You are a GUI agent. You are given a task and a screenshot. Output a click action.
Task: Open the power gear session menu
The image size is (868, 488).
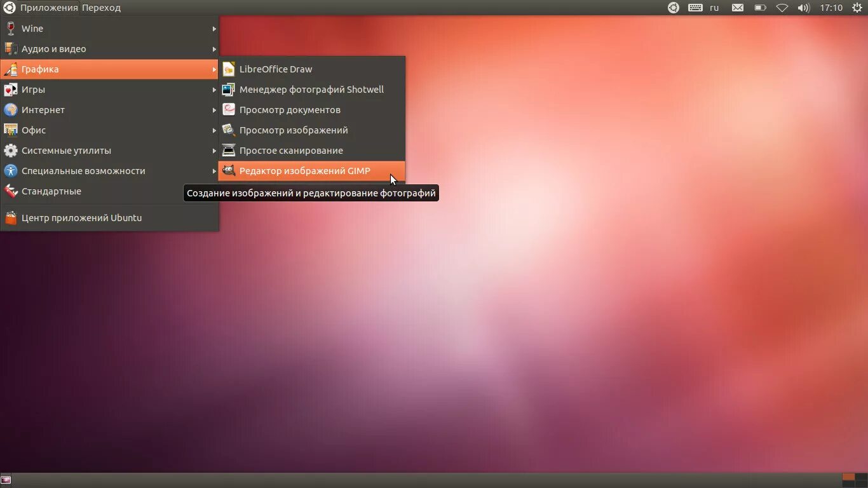857,8
